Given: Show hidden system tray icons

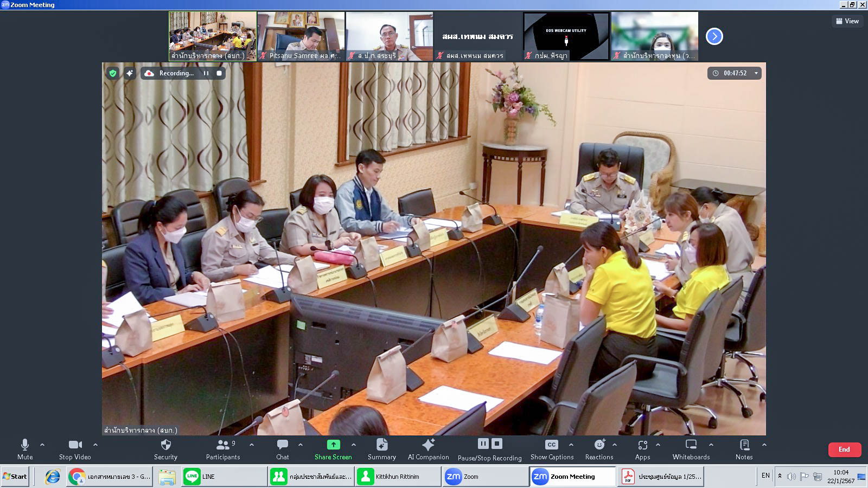Looking at the screenshot, I should 780,476.
